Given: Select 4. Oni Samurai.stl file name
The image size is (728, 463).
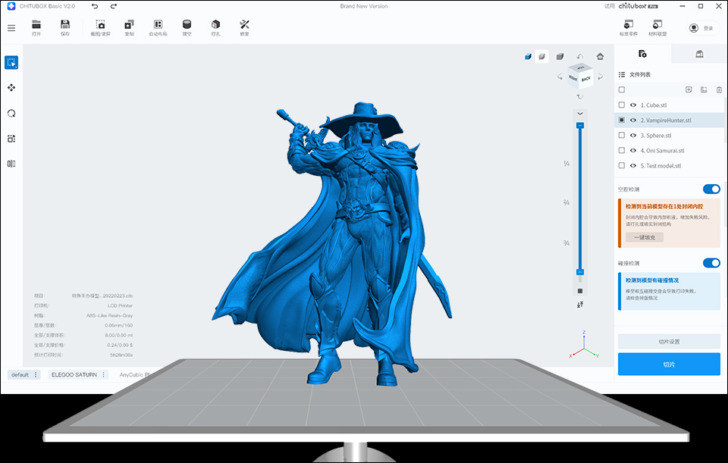Looking at the screenshot, I should [x=662, y=150].
